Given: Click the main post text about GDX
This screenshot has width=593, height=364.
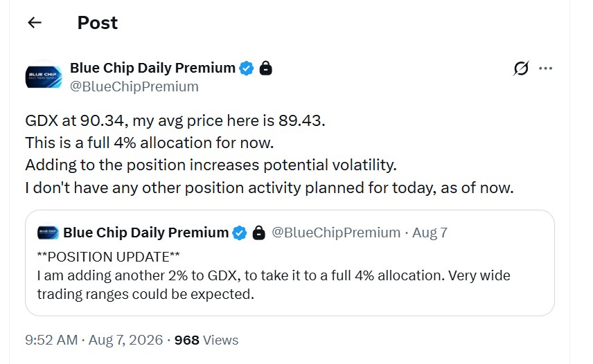Looking at the screenshot, I should [269, 154].
